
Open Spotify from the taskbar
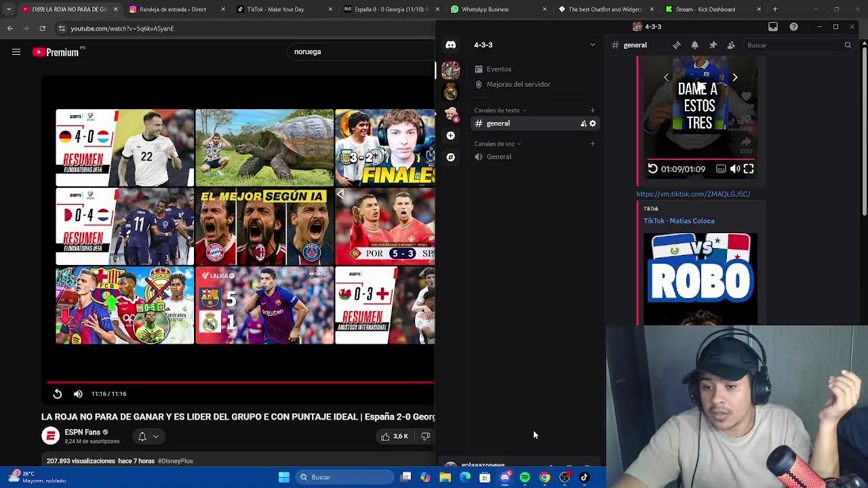(x=525, y=477)
